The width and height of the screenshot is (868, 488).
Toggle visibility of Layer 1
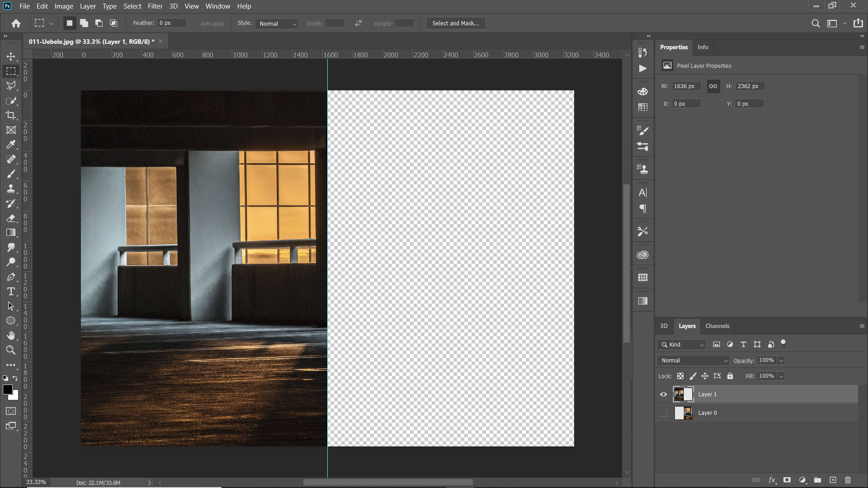[x=664, y=394]
